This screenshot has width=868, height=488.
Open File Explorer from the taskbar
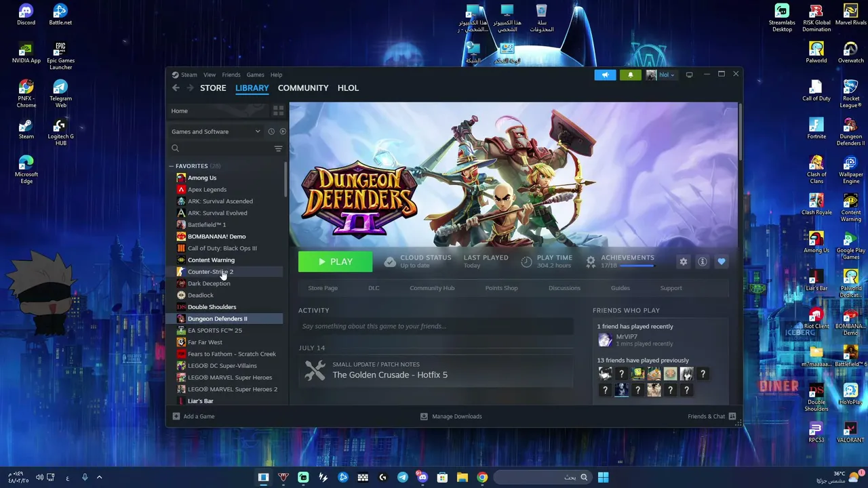pos(462,477)
